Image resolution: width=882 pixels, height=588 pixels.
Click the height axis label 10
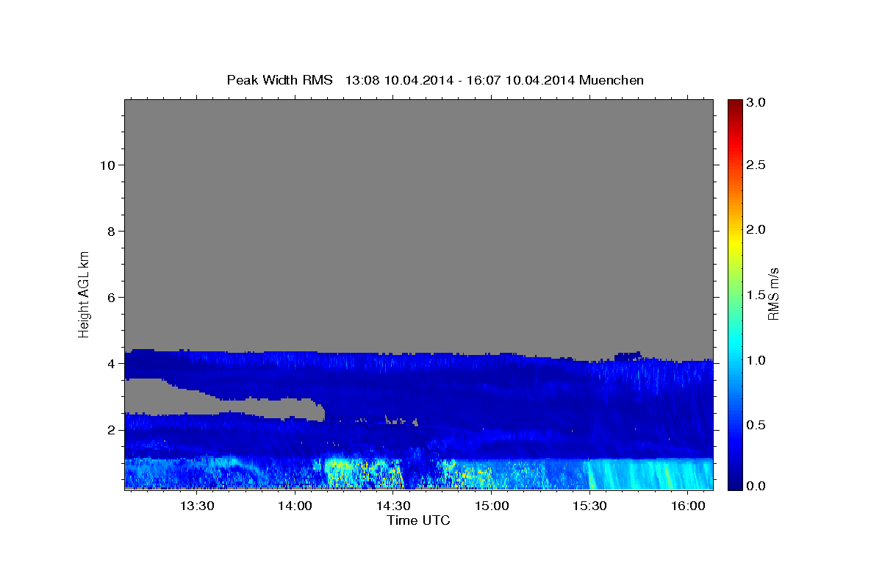pyautogui.click(x=107, y=165)
